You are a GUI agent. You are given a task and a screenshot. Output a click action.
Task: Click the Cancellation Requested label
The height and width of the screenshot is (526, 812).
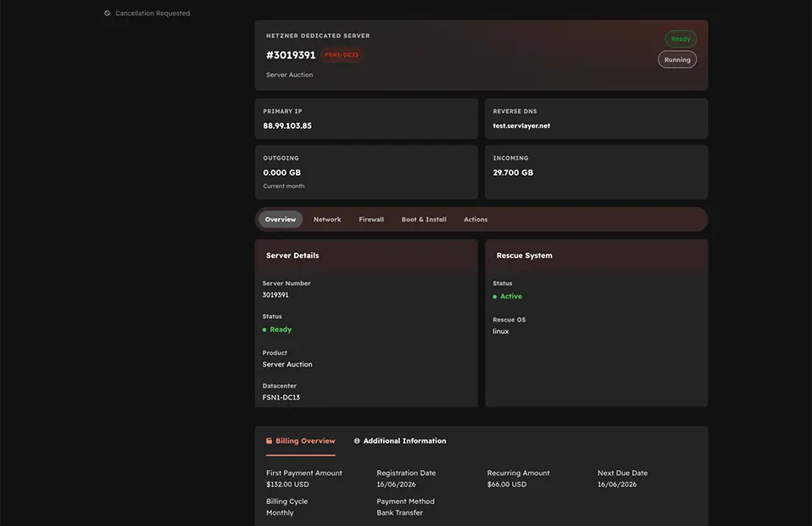click(153, 14)
